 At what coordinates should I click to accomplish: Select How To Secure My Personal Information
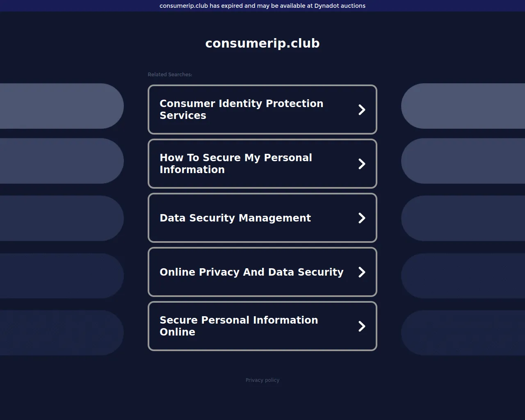(236, 164)
